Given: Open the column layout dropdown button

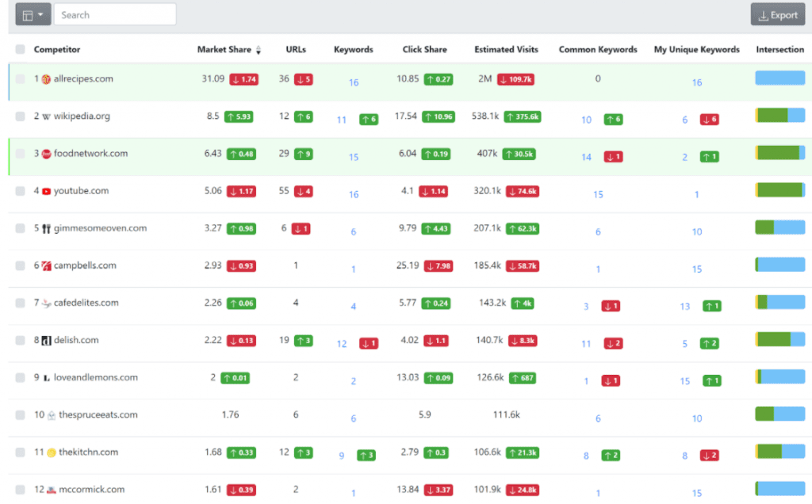Looking at the screenshot, I should point(33,14).
